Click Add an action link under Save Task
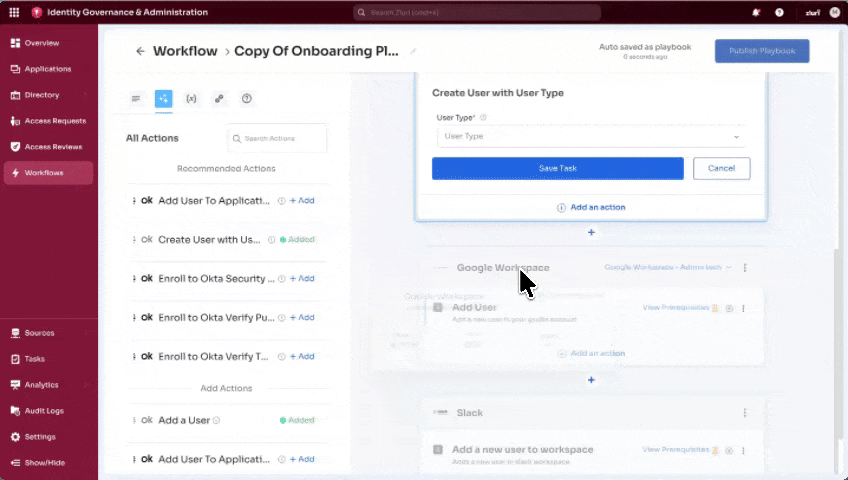This screenshot has height=480, width=848. click(x=591, y=207)
